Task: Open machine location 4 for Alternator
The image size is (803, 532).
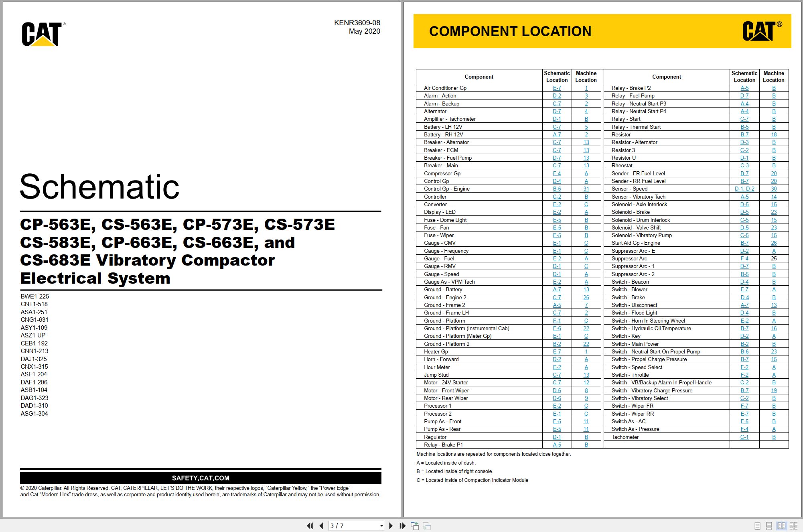Action: click(586, 111)
